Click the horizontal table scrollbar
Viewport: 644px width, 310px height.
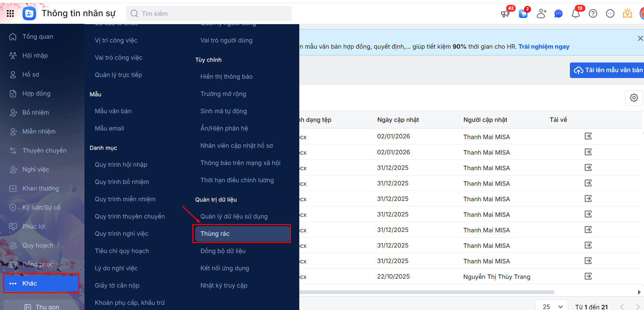tap(427, 292)
